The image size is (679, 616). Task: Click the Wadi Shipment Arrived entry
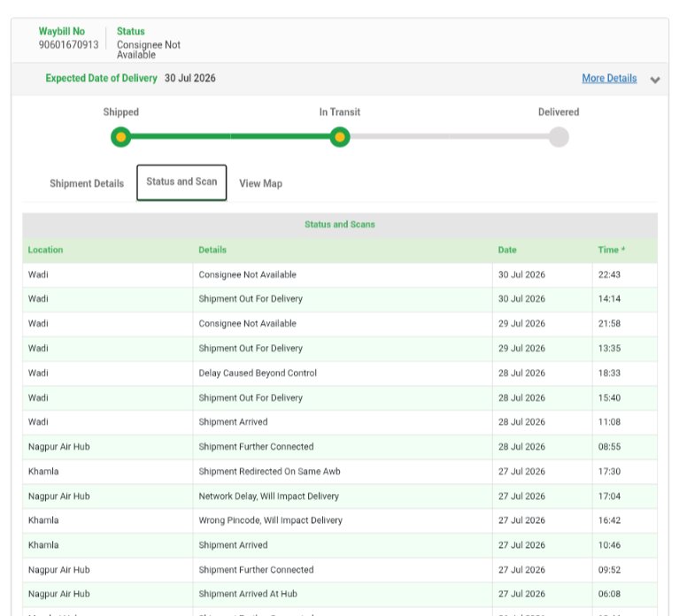coord(340,422)
